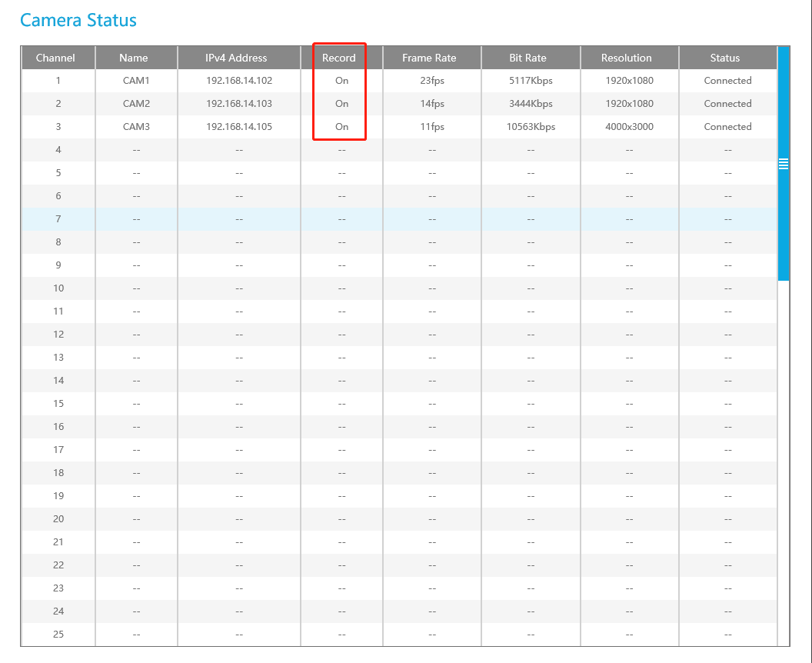Click the 23fps frame rate cell
The height and width of the screenshot is (663, 812).
click(x=432, y=80)
